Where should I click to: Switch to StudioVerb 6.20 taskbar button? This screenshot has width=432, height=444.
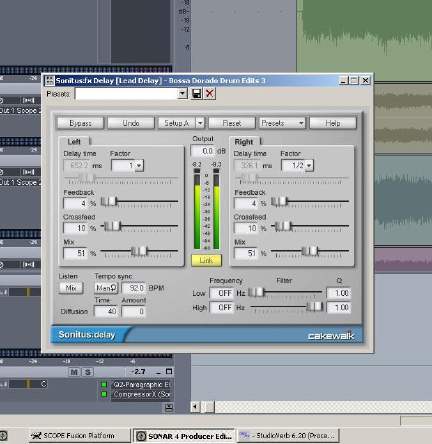288,435
